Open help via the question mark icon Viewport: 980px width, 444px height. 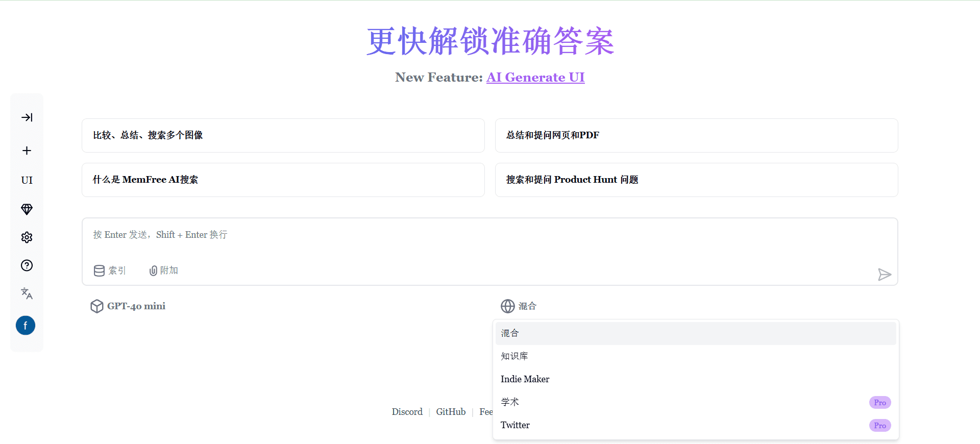[27, 265]
